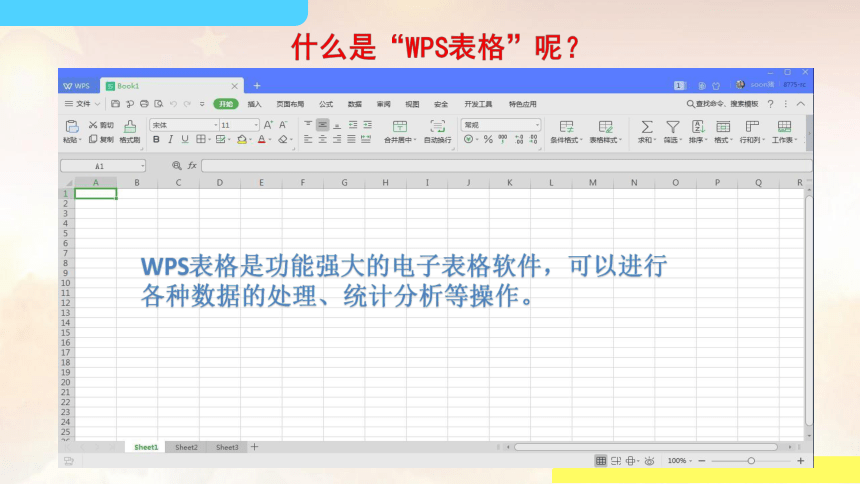The image size is (860, 484).
Task: Switch to the Formulas (公式) tab
Action: tap(326, 104)
